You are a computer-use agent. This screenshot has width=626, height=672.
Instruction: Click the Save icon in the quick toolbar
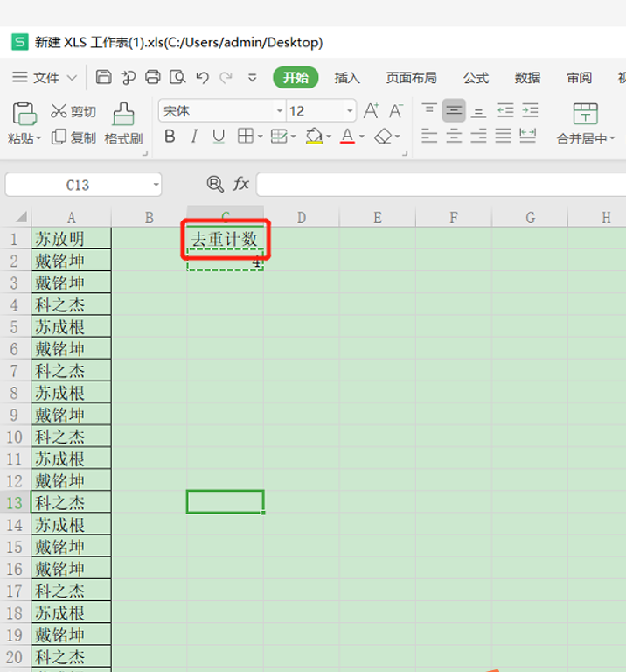click(103, 77)
